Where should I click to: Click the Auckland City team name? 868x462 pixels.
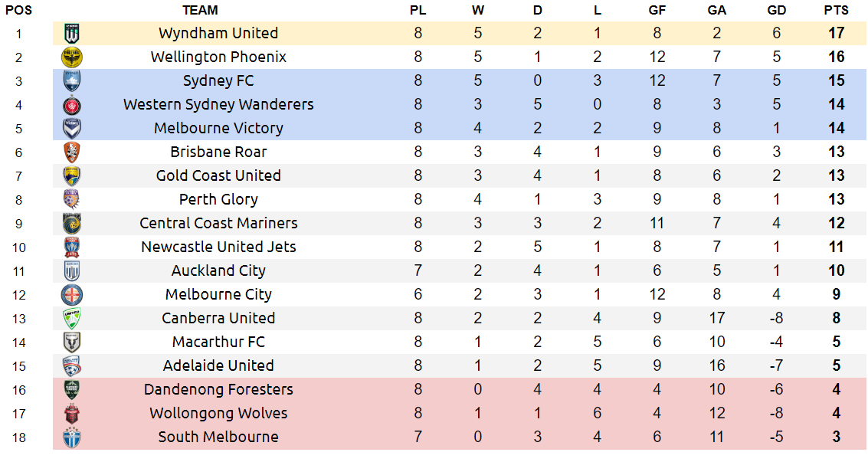point(218,270)
